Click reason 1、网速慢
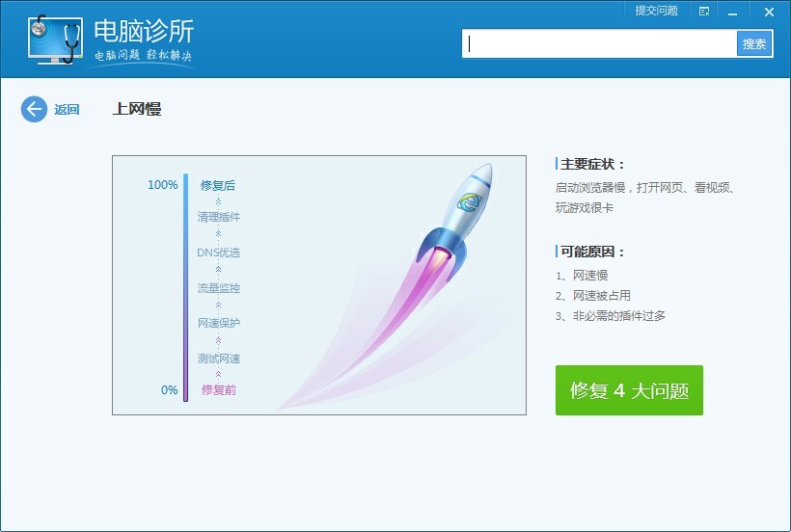Screen dimensions: 791x532 coord(582,275)
